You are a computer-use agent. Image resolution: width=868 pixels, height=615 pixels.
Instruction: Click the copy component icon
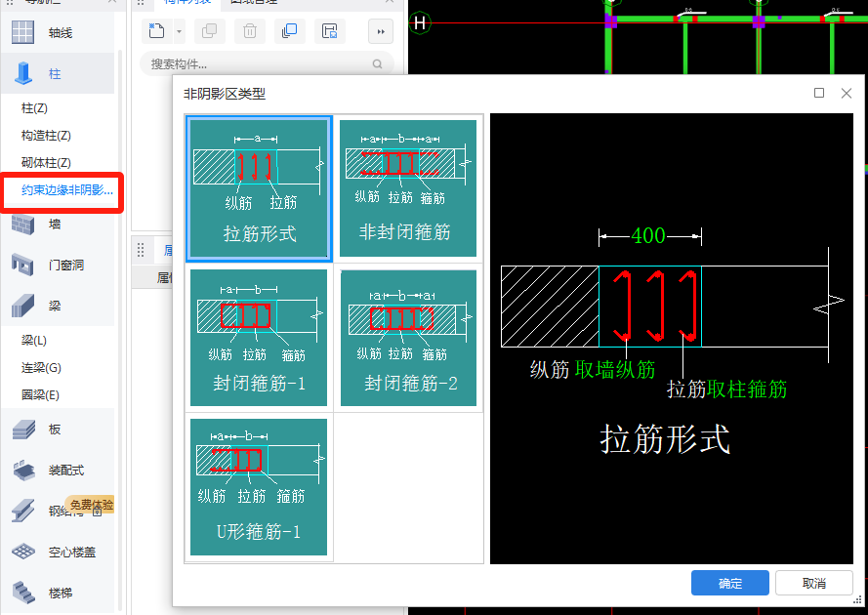pos(209,31)
